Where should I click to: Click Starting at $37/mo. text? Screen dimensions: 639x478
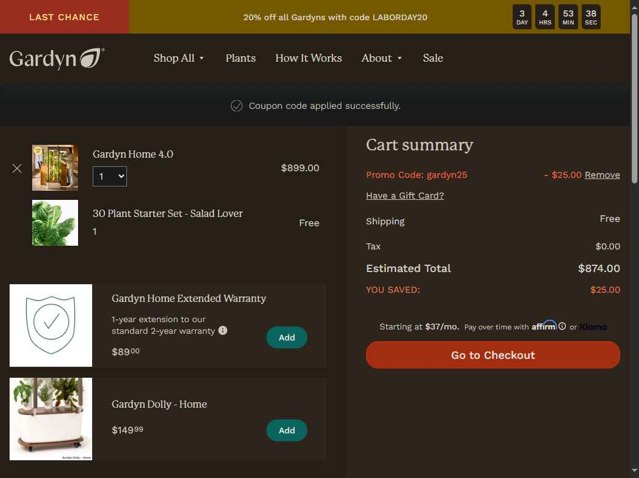(419, 327)
